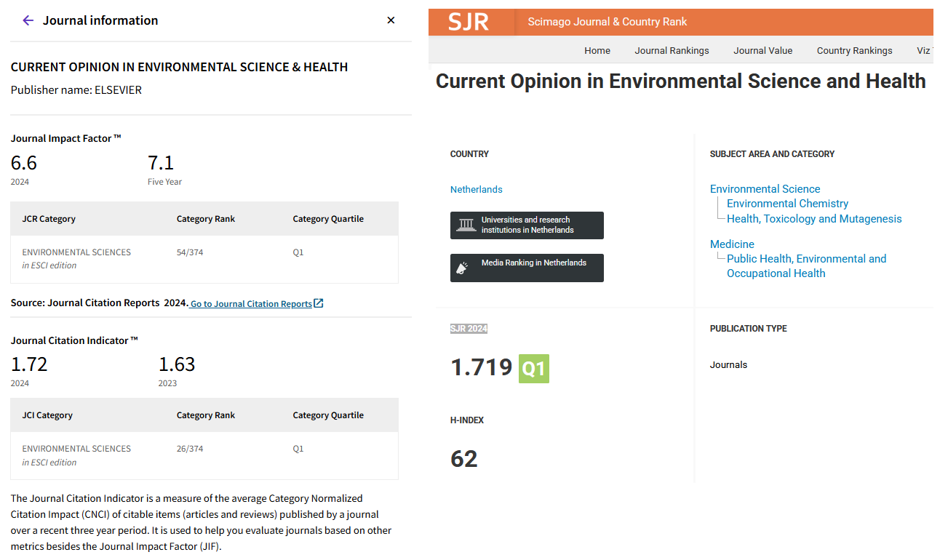Open the Environmental Chemistry category link

point(787,204)
